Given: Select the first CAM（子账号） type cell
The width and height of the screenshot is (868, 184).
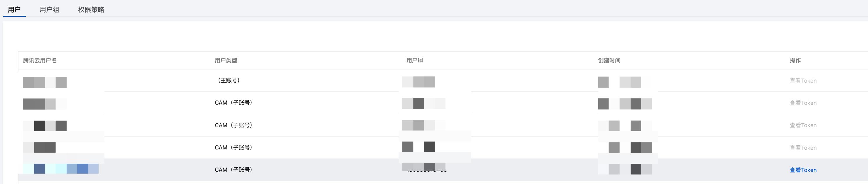Looking at the screenshot, I should tap(234, 103).
